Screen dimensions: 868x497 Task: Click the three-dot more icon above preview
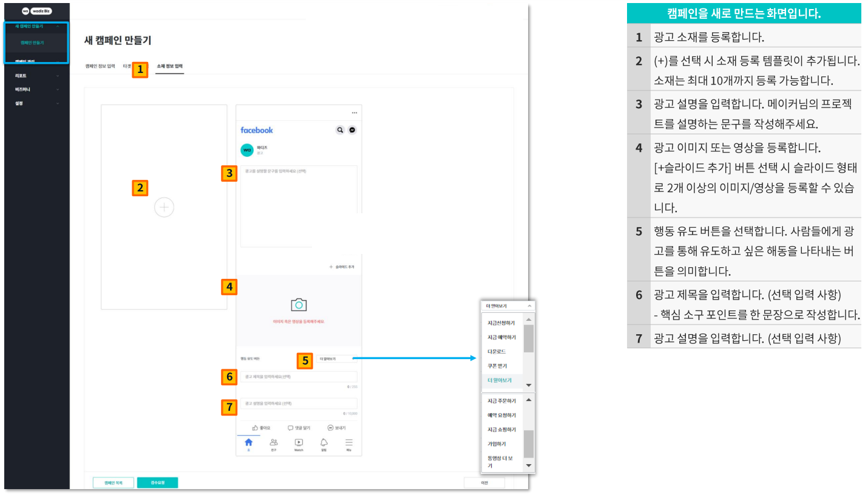pyautogui.click(x=354, y=113)
